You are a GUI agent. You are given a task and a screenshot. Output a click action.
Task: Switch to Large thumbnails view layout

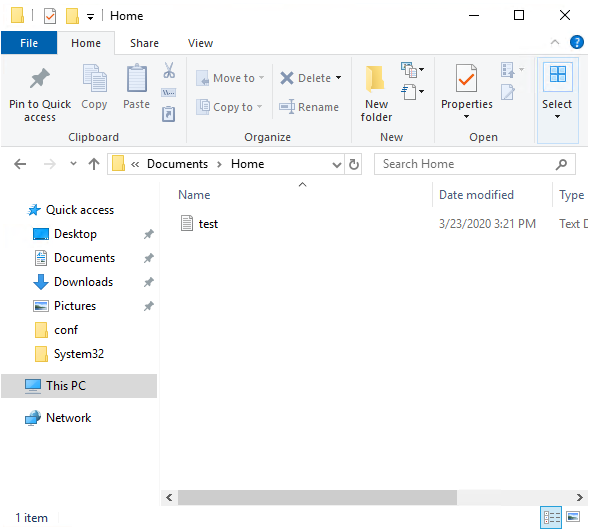tap(573, 517)
